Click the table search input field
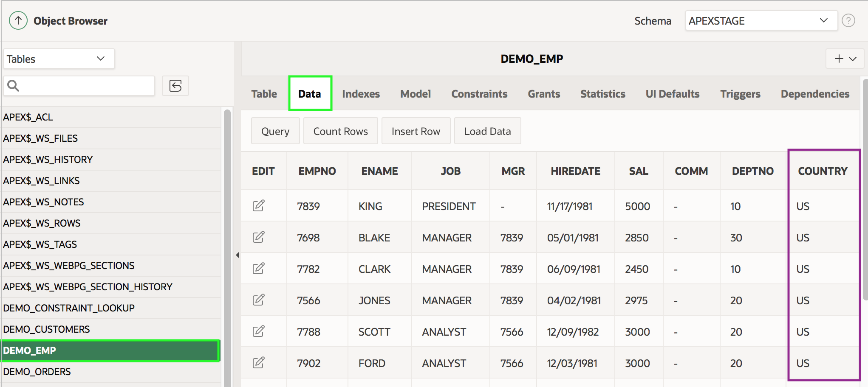The image size is (868, 387). [85, 86]
